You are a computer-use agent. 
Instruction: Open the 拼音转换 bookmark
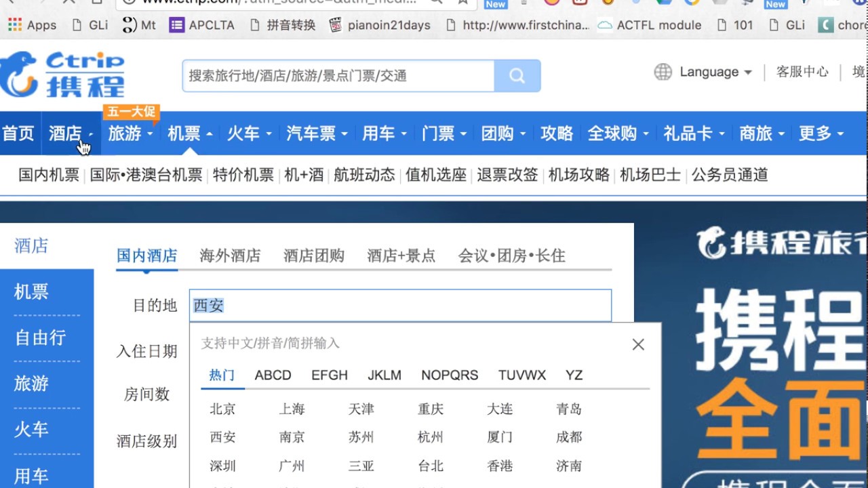click(282, 25)
